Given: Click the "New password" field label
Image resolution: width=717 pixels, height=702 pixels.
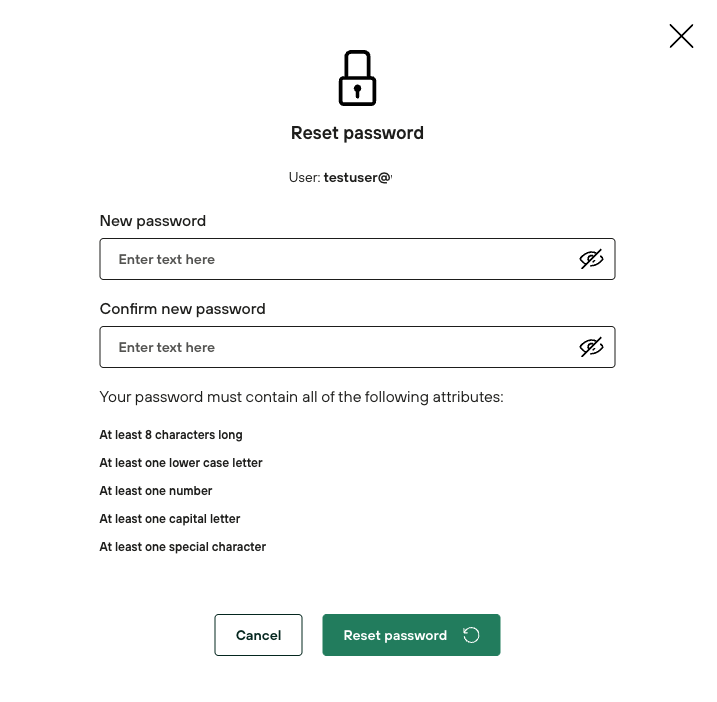Looking at the screenshot, I should pos(153,221).
